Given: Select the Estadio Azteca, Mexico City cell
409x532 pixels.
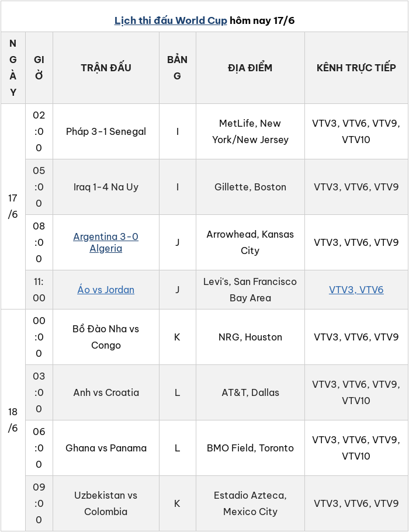Looking at the screenshot, I should [x=250, y=503].
